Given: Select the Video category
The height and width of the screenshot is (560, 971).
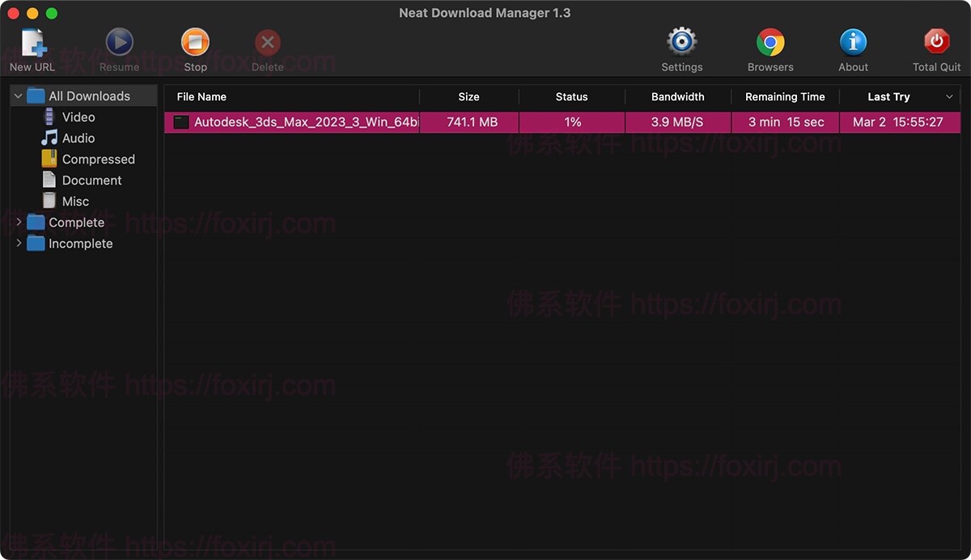Looking at the screenshot, I should tap(78, 117).
